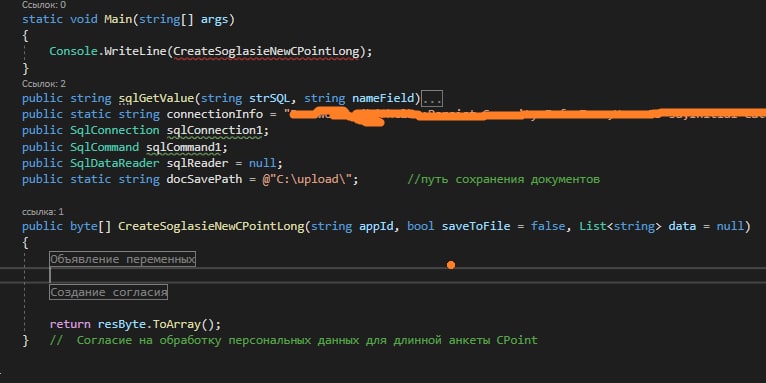Click the ToArray method call

176,324
